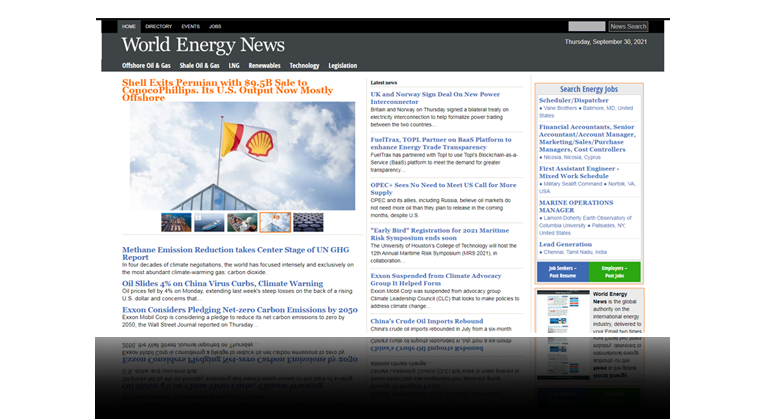Click Job Seekers Post Resume button
The height and width of the screenshot is (419, 766).
[563, 272]
